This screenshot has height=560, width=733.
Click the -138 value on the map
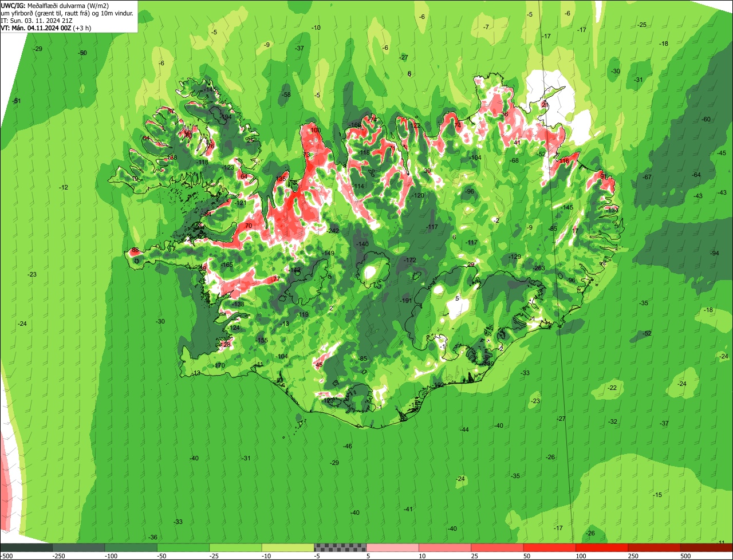tap(238, 304)
